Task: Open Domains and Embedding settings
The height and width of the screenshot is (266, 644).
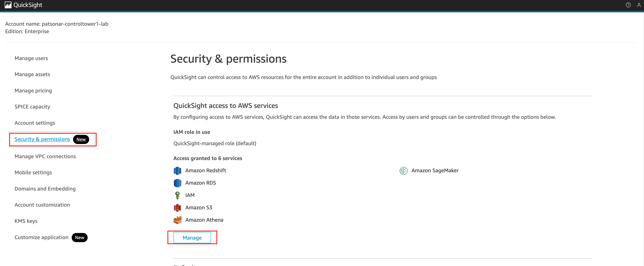Action: pyautogui.click(x=45, y=189)
